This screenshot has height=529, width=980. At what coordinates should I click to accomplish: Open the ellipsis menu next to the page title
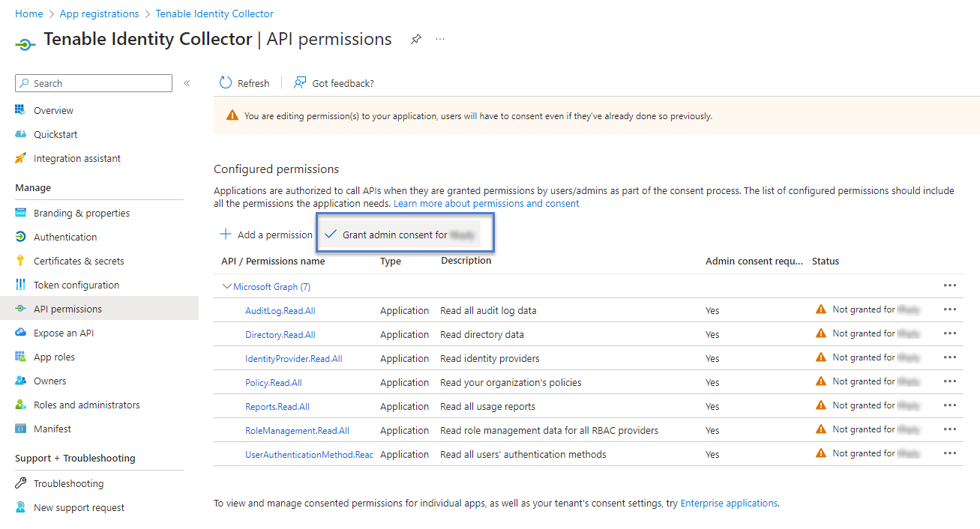pos(440,39)
